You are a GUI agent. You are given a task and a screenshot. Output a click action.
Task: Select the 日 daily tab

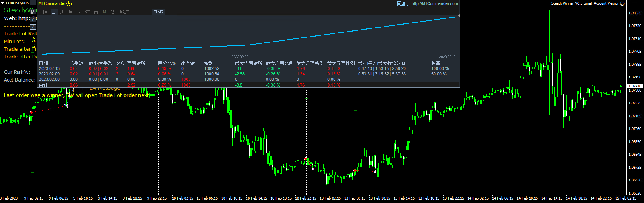coord(54,12)
